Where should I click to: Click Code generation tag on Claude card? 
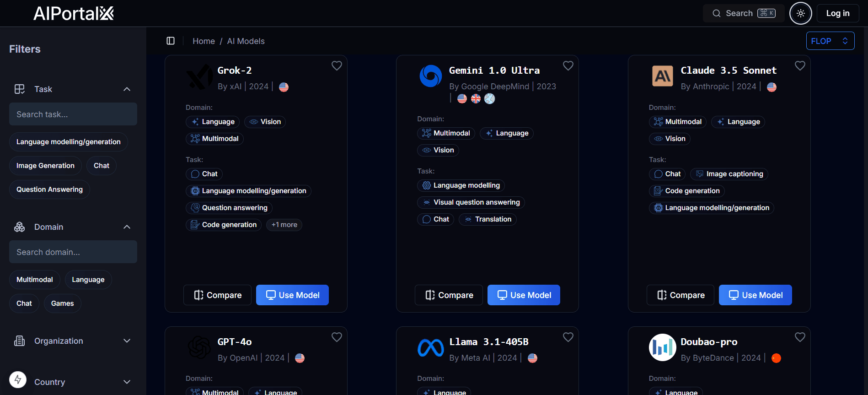click(x=687, y=191)
